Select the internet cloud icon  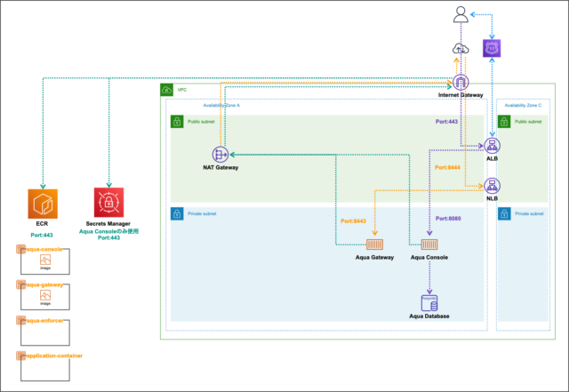[x=461, y=48]
